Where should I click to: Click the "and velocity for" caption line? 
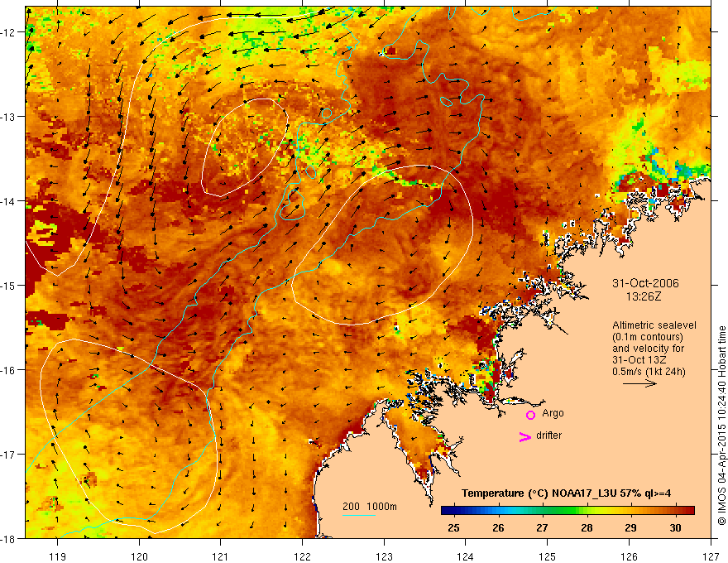click(x=648, y=349)
